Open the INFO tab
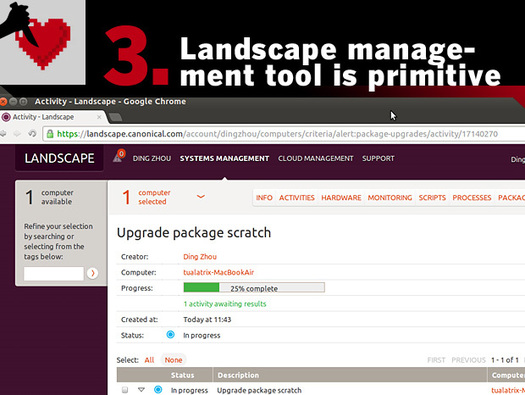Viewport: 525px width, 395px height. tap(264, 198)
